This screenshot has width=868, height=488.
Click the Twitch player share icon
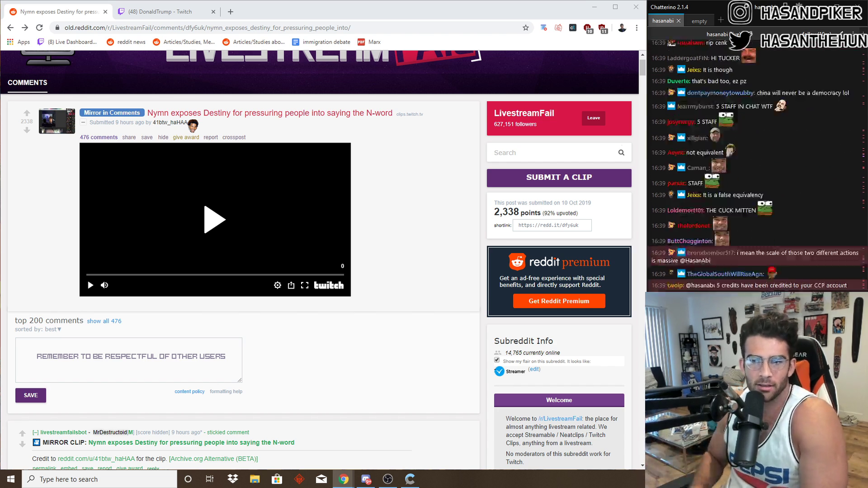[291, 285]
